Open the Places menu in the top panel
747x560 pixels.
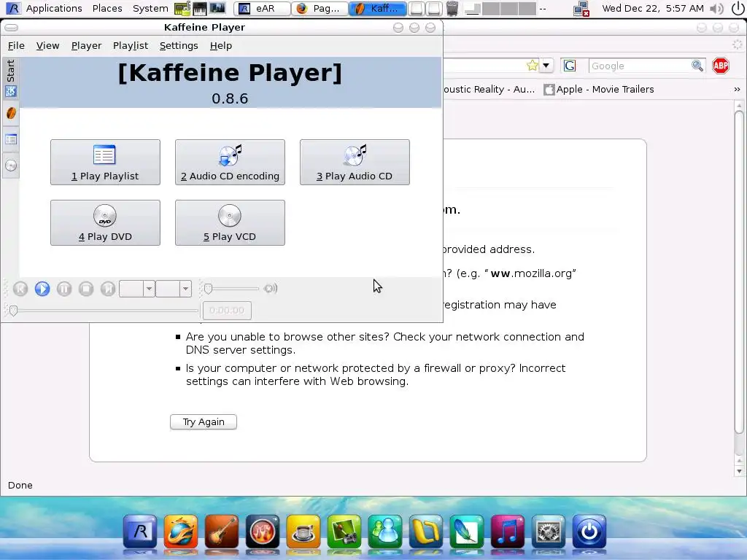(107, 9)
